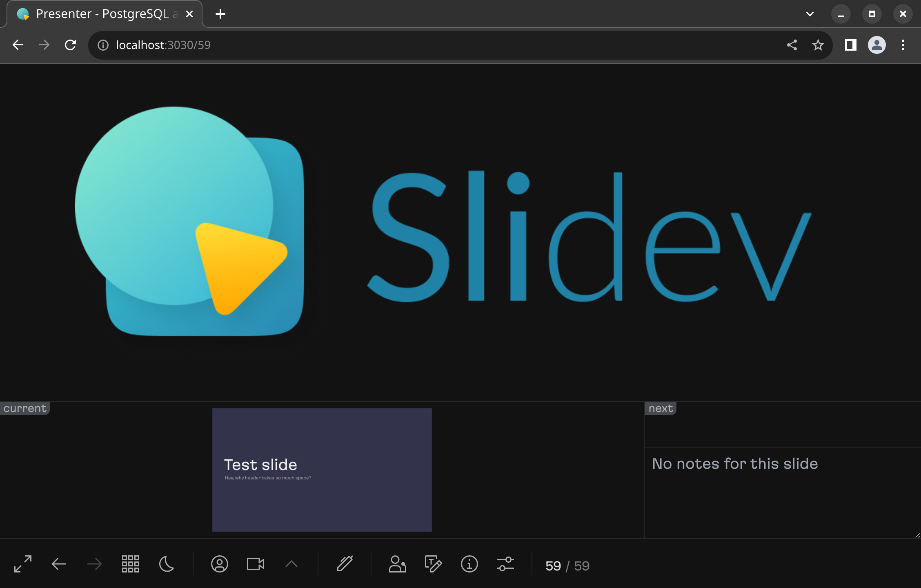Go to the previous slide arrow
Screen dimensions: 921x588
click(x=59, y=564)
